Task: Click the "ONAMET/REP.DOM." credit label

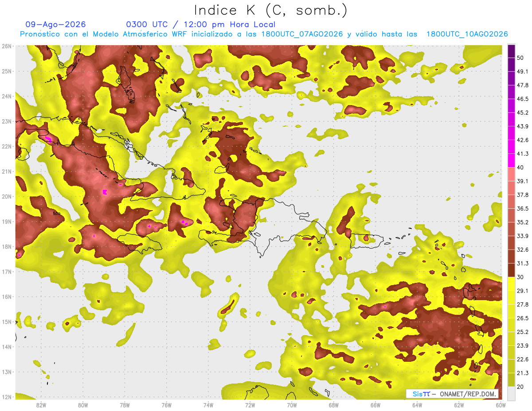Action: coord(468,394)
